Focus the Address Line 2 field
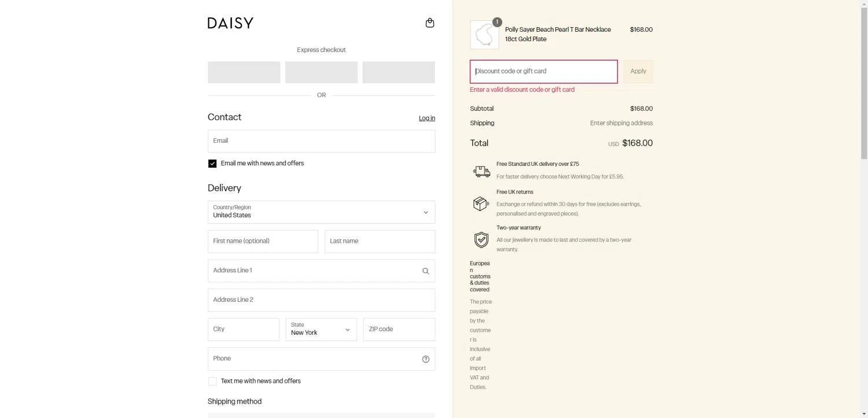Screen dimensions: 868x418 [321, 301]
